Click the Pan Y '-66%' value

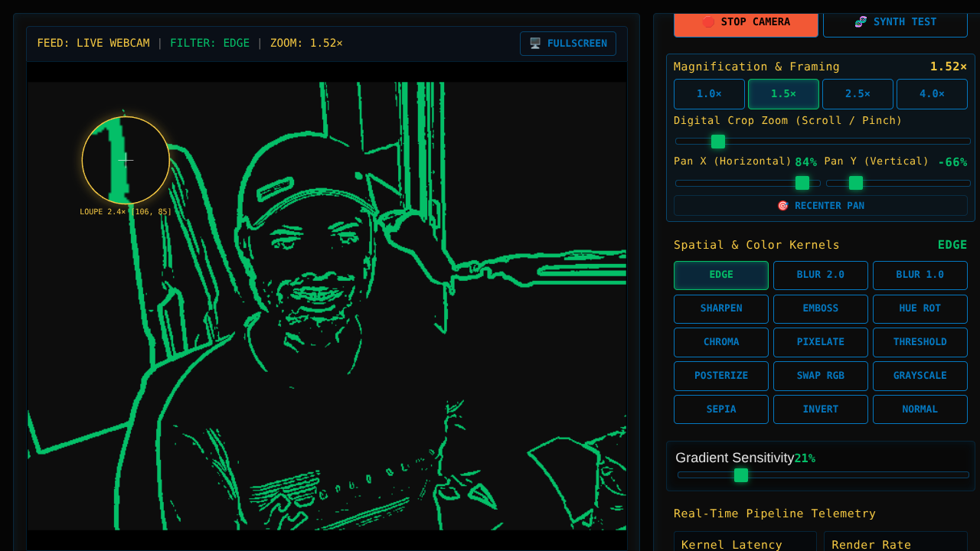(952, 162)
